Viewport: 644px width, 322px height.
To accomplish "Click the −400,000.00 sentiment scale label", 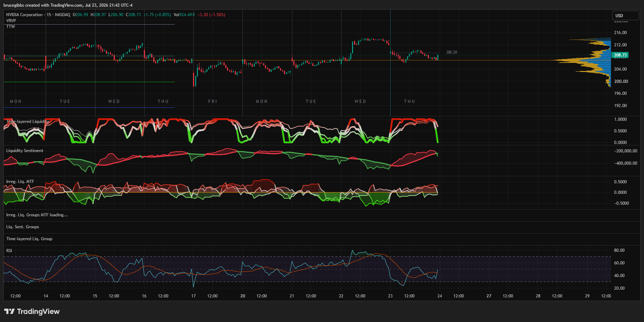I will pos(625,163).
